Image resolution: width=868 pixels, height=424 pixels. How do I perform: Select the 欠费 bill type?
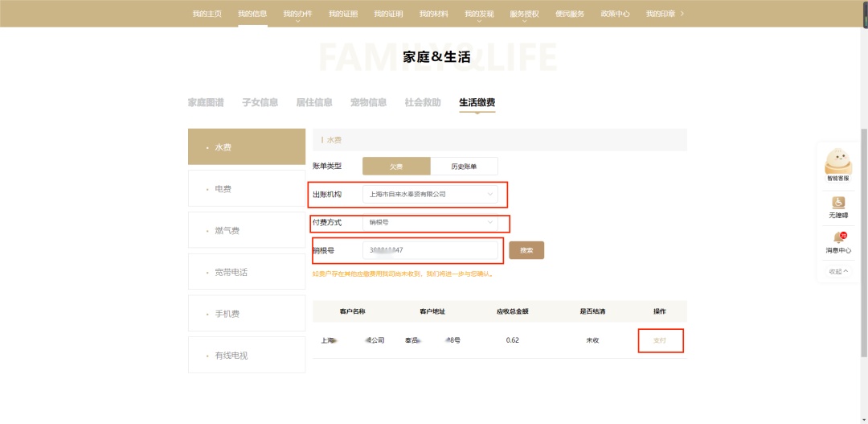point(396,167)
